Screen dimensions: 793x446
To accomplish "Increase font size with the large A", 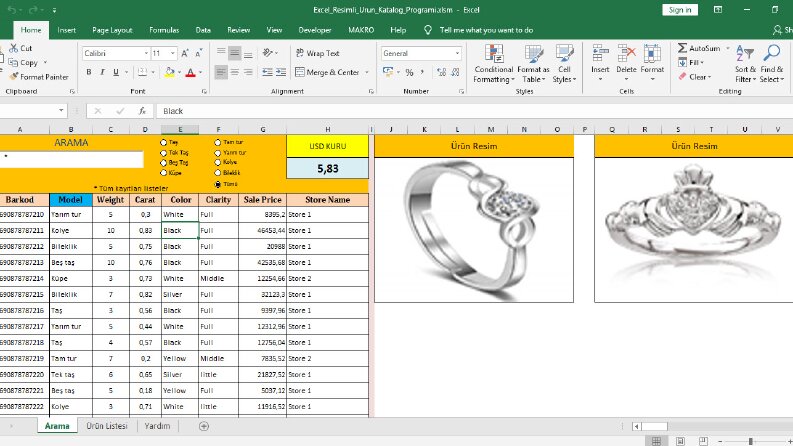I will (185, 53).
